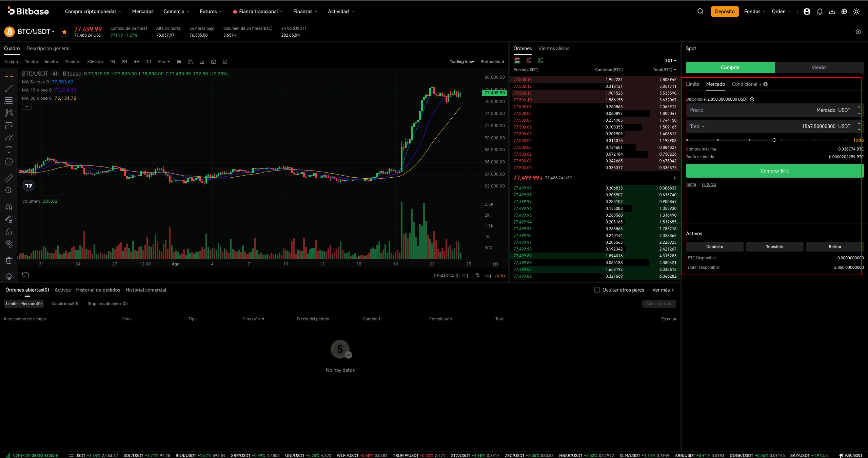Select the brush drawing tool

pyautogui.click(x=9, y=137)
